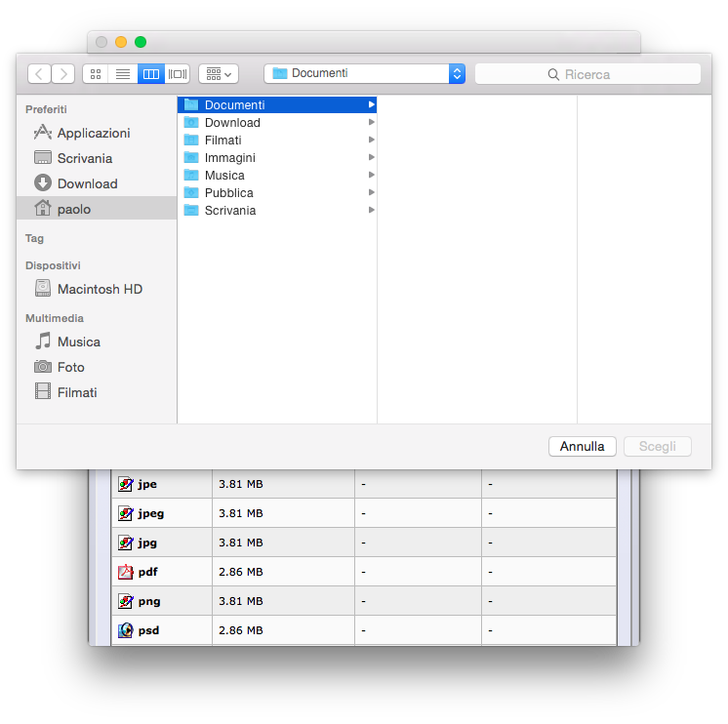Switch to list view
This screenshot has height=724, width=728.
123,74
